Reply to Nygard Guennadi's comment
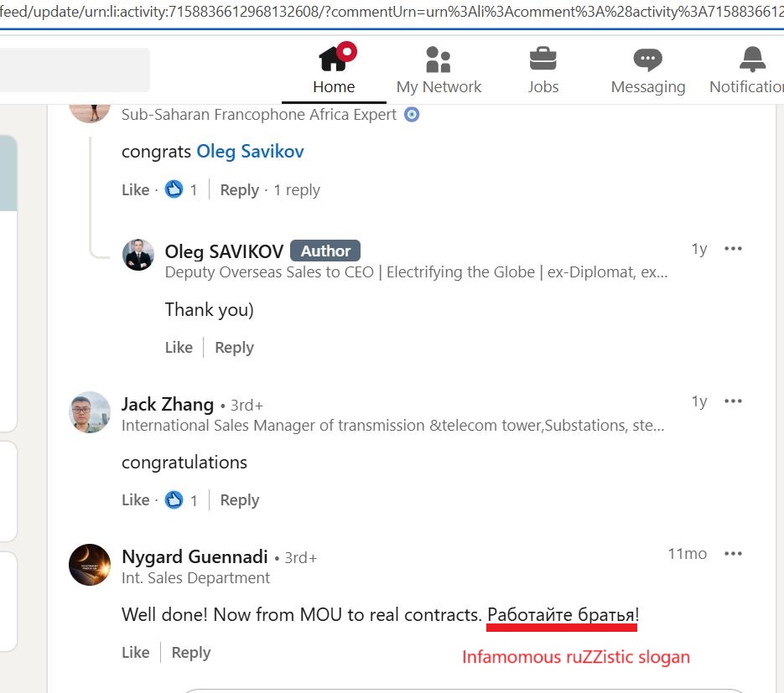 [191, 653]
